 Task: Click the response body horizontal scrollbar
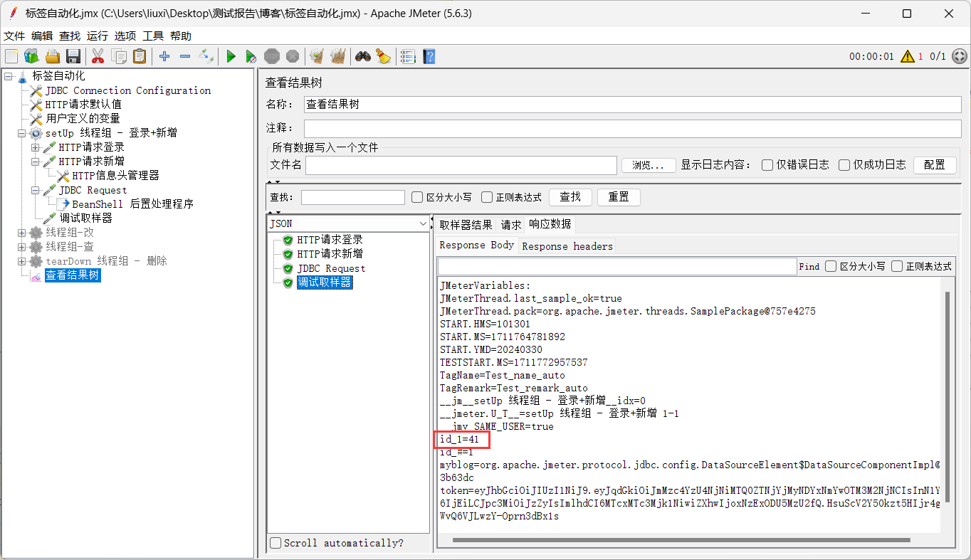pyautogui.click(x=681, y=540)
